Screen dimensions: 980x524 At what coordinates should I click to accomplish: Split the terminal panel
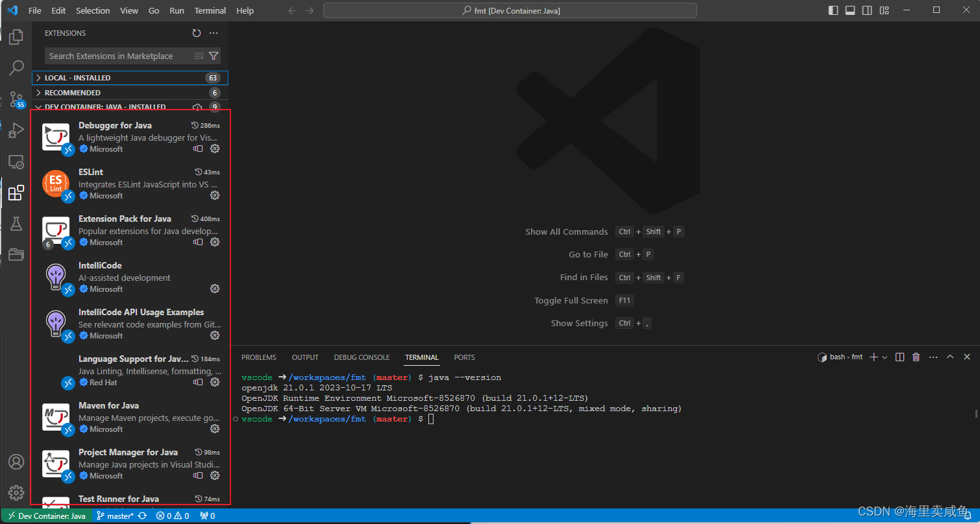[x=900, y=357]
